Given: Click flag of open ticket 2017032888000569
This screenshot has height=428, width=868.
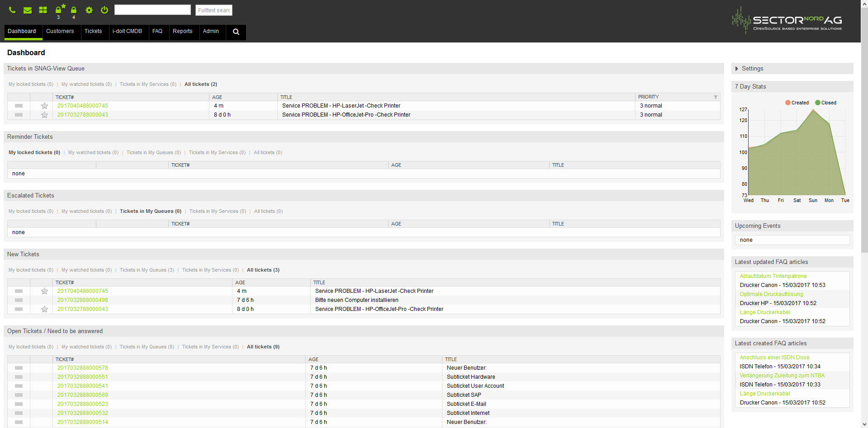Looking at the screenshot, I should click(19, 395).
